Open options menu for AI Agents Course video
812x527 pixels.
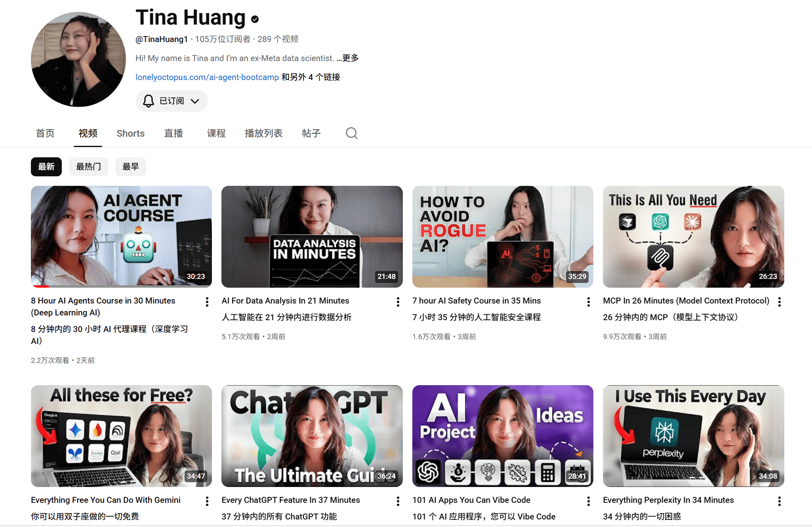(207, 302)
